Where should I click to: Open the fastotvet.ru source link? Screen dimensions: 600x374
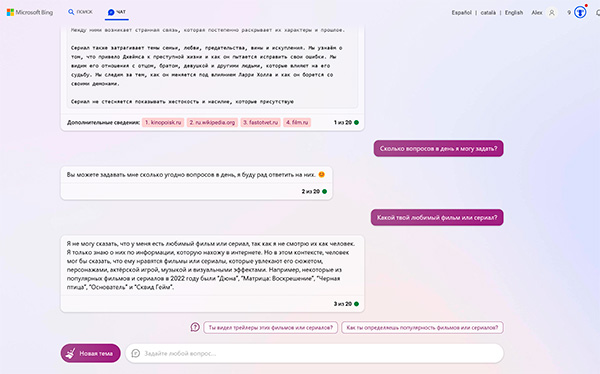261,122
